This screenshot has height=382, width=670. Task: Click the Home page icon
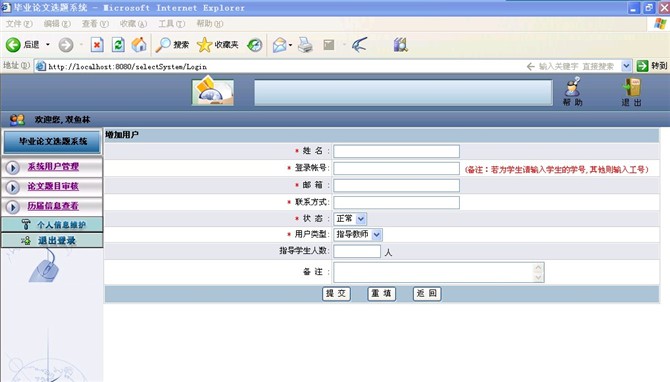pyautogui.click(x=139, y=44)
